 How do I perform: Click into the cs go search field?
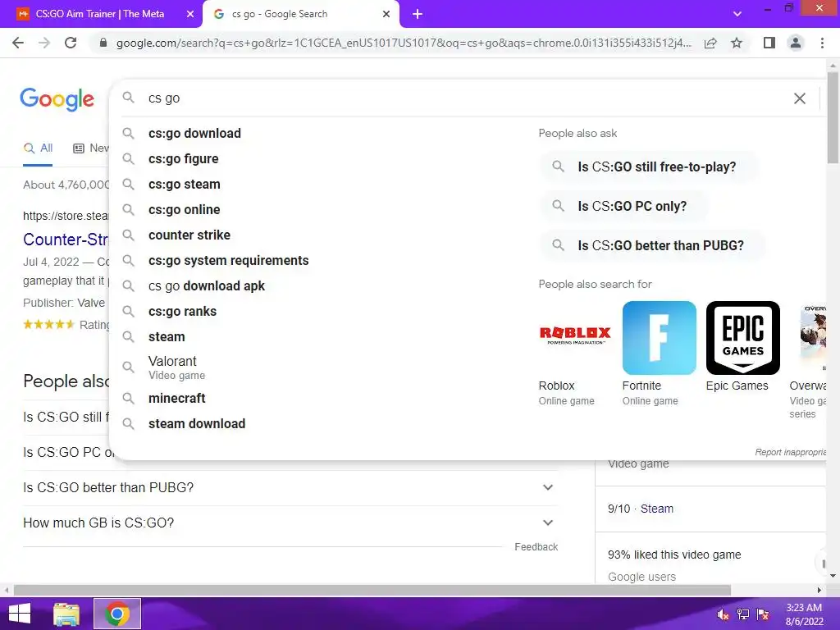pos(466,98)
